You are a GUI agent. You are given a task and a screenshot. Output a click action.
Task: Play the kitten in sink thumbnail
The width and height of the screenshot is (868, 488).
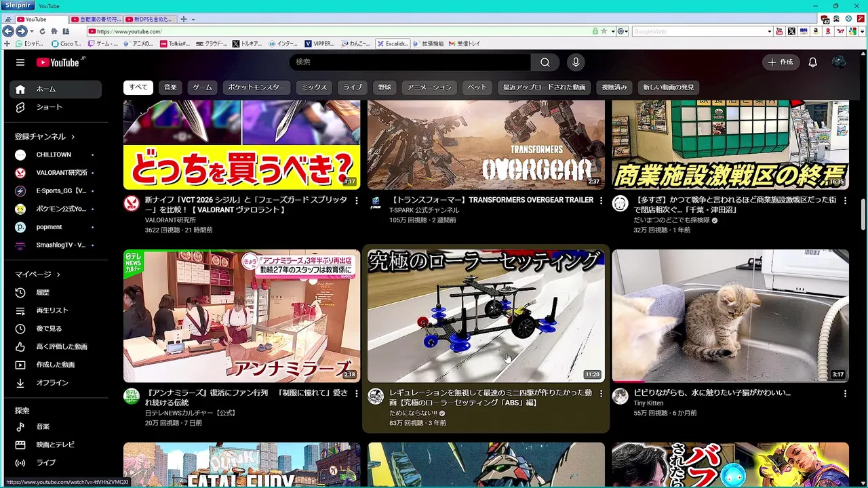[730, 316]
